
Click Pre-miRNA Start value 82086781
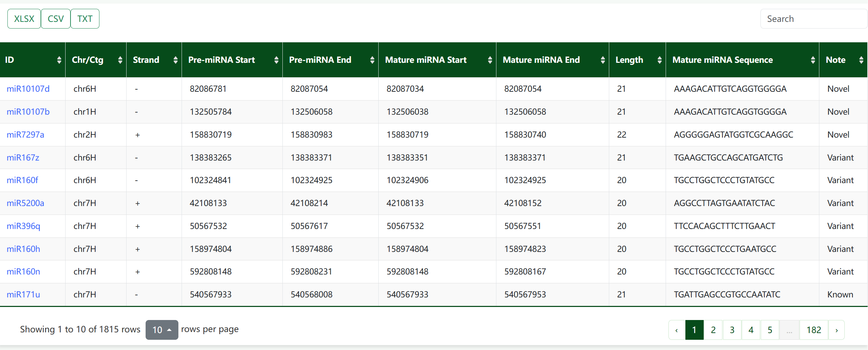click(208, 89)
